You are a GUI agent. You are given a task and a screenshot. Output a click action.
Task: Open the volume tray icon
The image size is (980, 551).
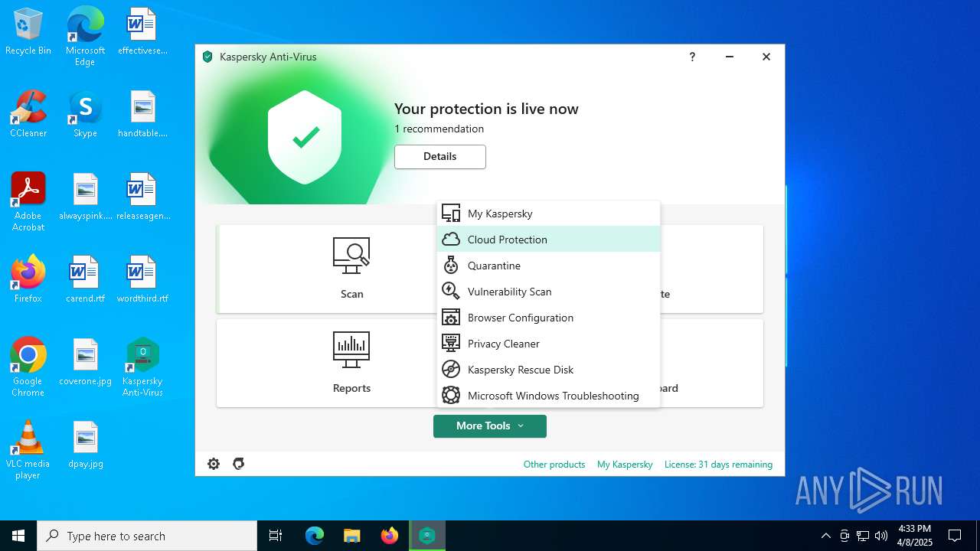click(x=881, y=536)
